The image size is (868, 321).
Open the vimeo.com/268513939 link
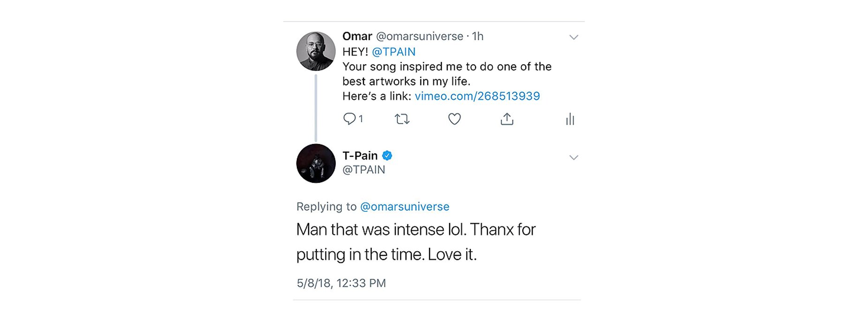click(x=477, y=96)
